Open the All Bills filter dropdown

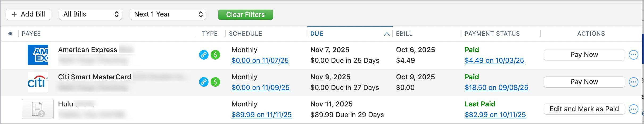point(90,14)
